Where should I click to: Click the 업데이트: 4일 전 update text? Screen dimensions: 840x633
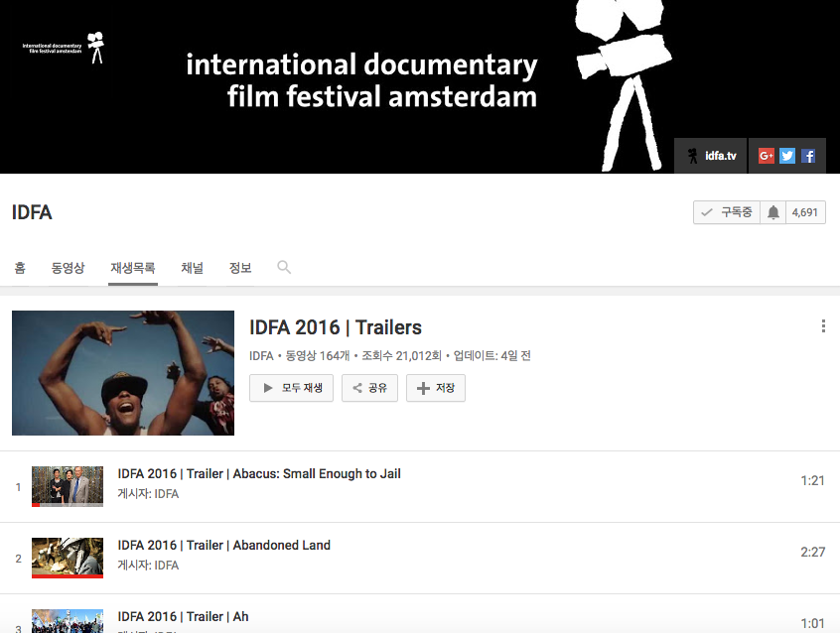492,355
